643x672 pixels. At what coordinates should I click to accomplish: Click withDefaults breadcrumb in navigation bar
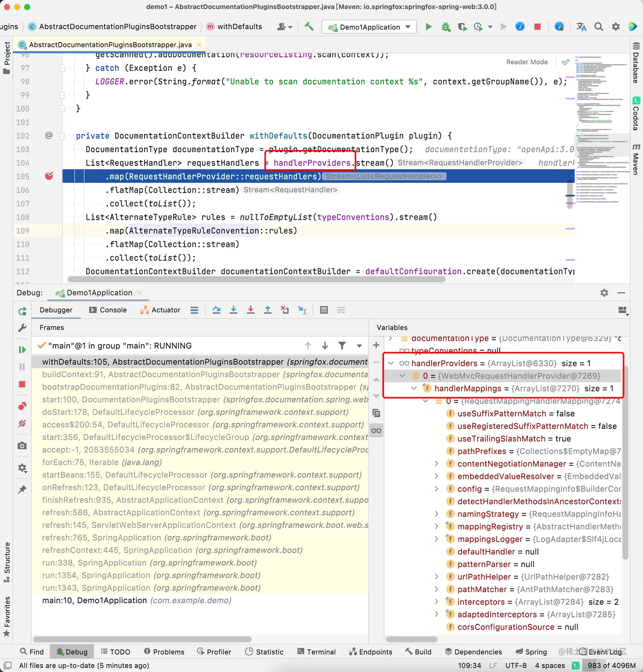click(x=234, y=26)
